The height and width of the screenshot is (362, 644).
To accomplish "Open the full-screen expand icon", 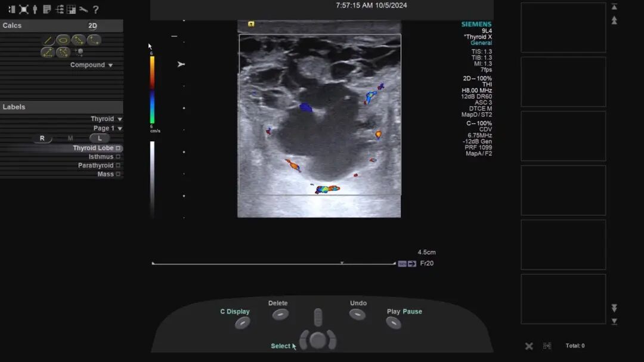I will 24,9.
